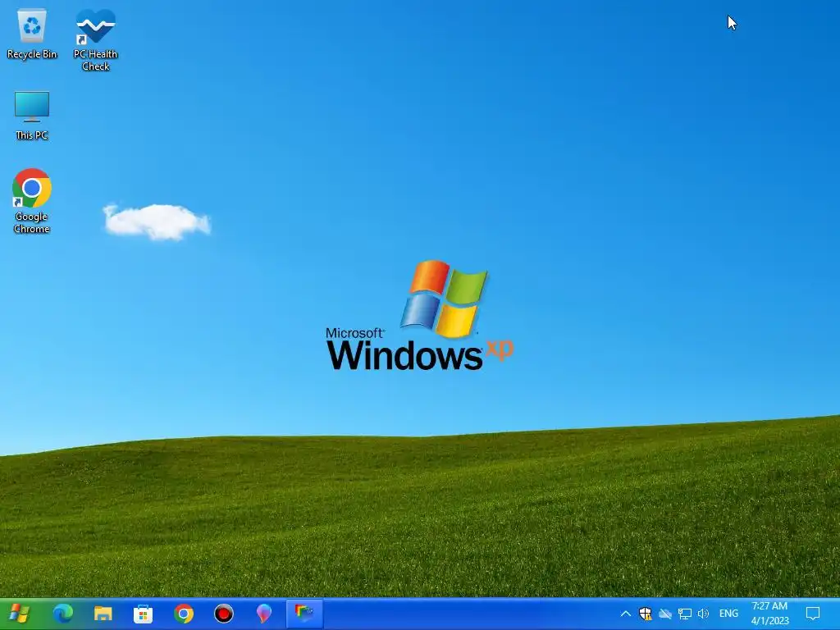Open the OneDrive cloud tray icon
840x630 pixels.
tap(664, 614)
